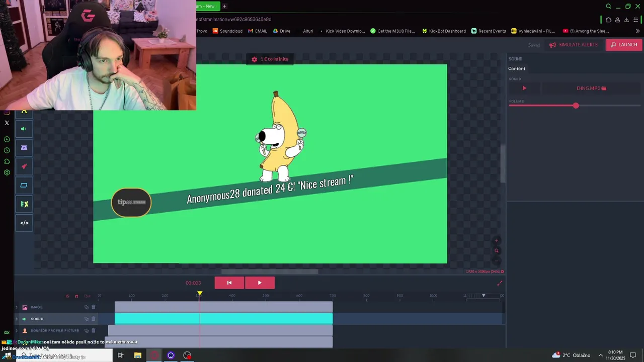
Task: Select the DONATOR PROFILE PICTURE layer row
Action: 55,331
